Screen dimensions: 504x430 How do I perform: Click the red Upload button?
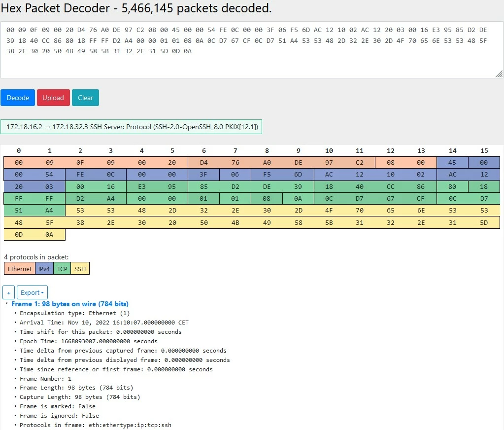click(x=53, y=98)
